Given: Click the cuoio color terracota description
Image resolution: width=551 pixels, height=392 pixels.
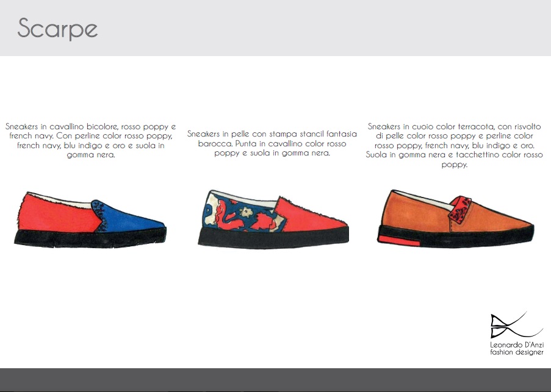Looking at the screenshot, I should tap(454, 145).
